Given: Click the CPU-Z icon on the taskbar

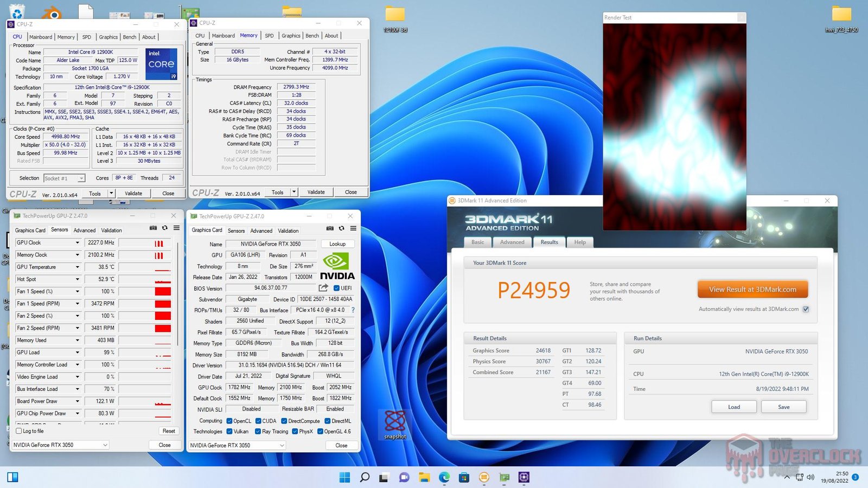Looking at the screenshot, I should pos(524,478).
